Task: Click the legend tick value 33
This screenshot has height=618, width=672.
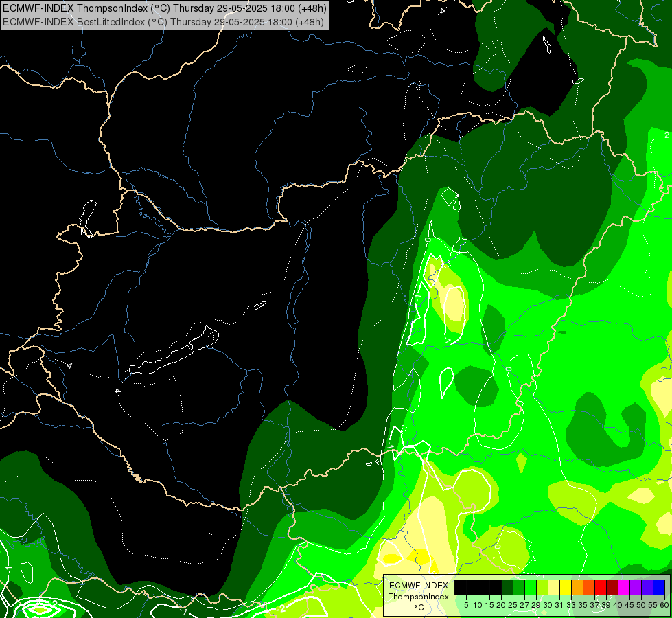Action: tap(571, 605)
